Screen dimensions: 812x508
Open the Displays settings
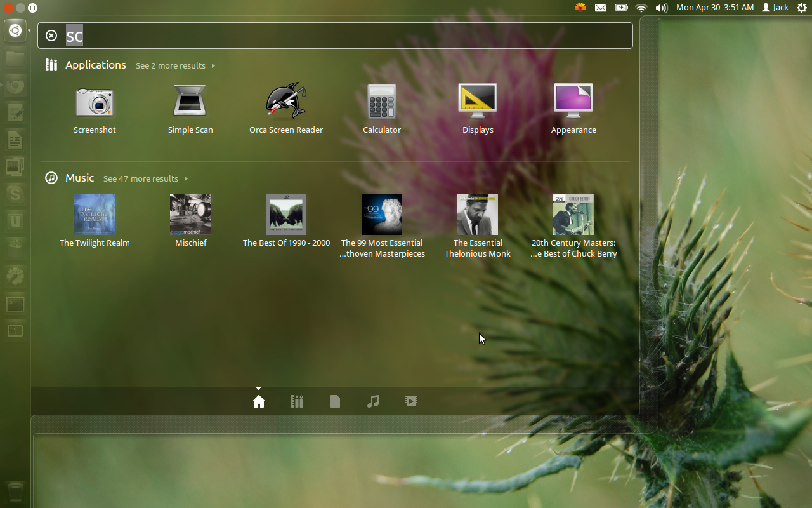478,109
